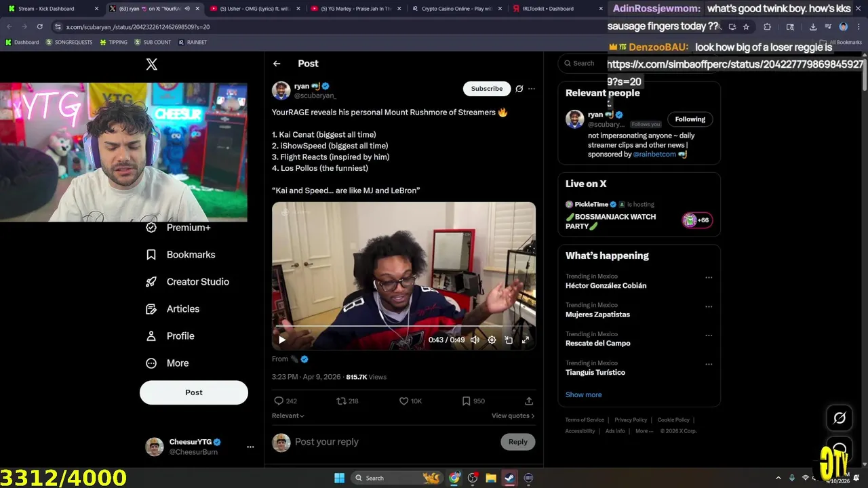Screen dimensions: 868x488
Task: Open Profile in the sidebar
Action: 170,336
